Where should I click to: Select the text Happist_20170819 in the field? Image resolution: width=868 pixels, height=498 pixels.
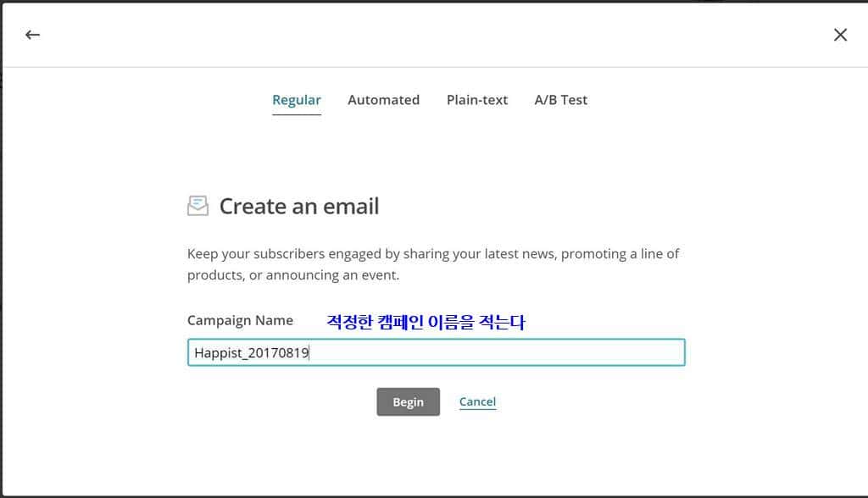click(250, 351)
